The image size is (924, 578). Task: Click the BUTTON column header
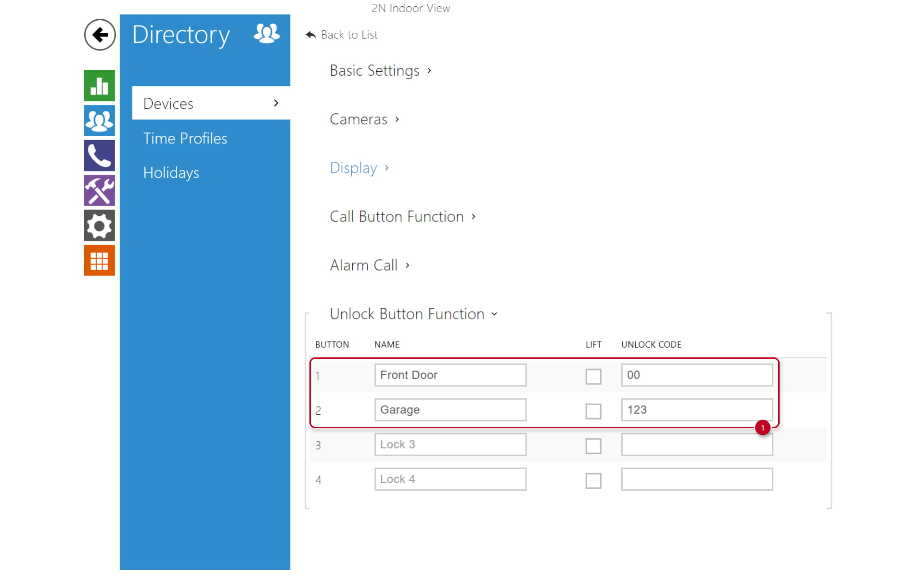click(x=332, y=344)
